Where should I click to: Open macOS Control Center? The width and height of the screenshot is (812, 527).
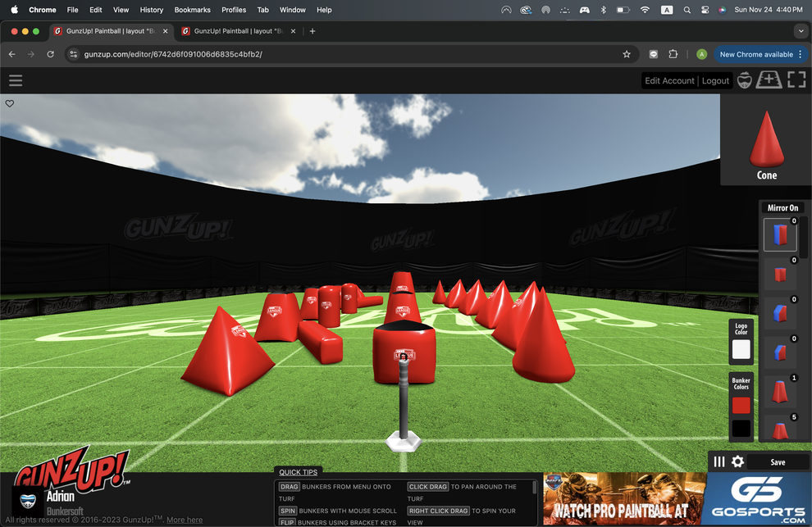coord(705,10)
